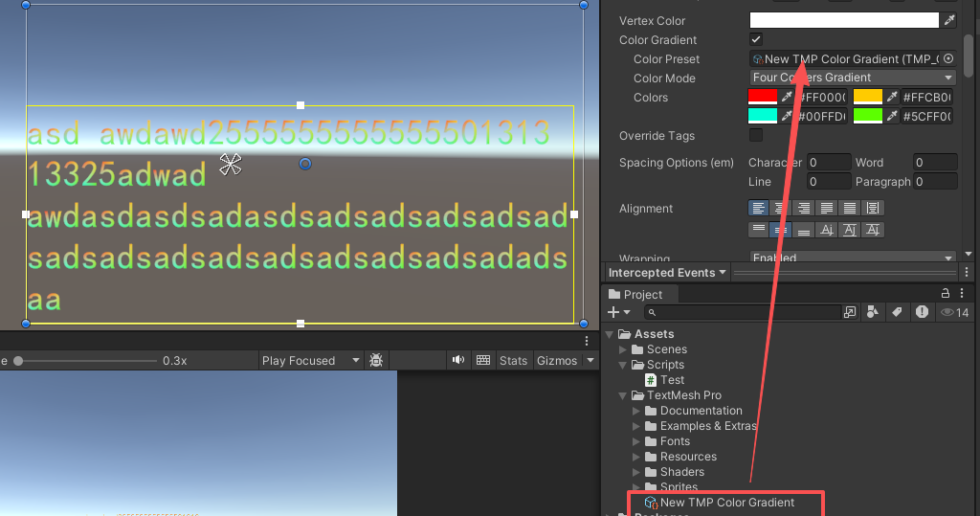Click the Vertex Color eyedropper icon
Screen dimensions: 980x516
coord(949,20)
